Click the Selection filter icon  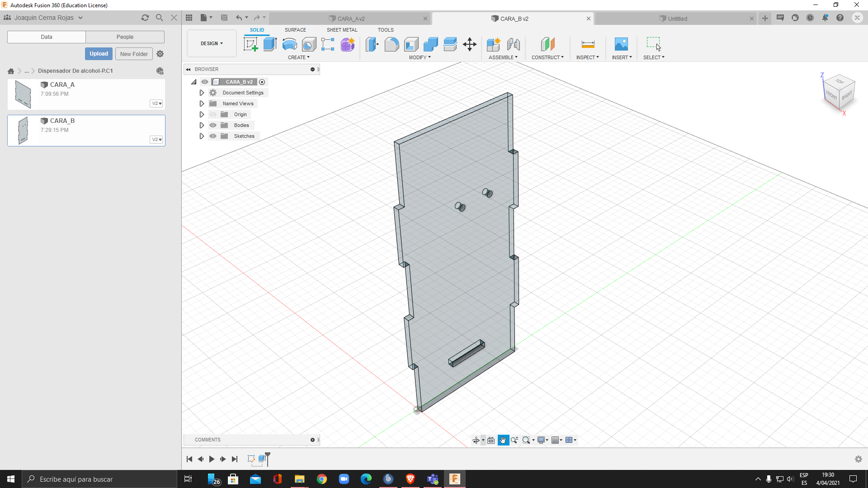pos(654,44)
